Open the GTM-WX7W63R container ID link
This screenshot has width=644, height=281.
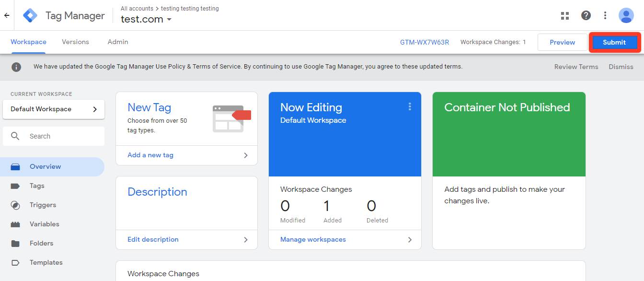pos(425,42)
